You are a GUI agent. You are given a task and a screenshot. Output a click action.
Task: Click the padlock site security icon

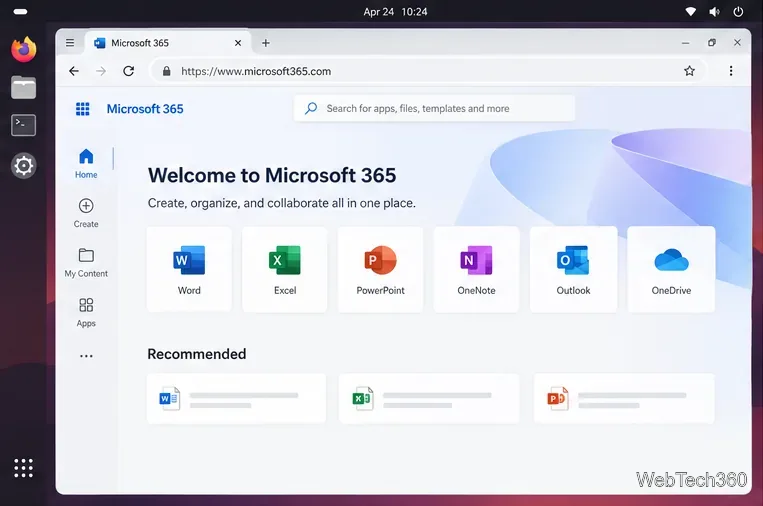click(166, 71)
